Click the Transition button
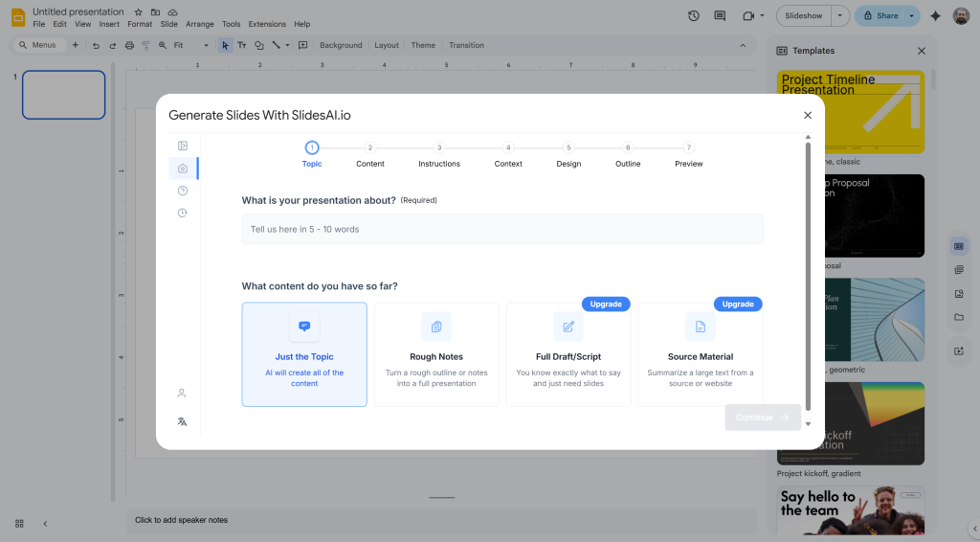Viewport: 980px width, 542px height. (x=466, y=45)
